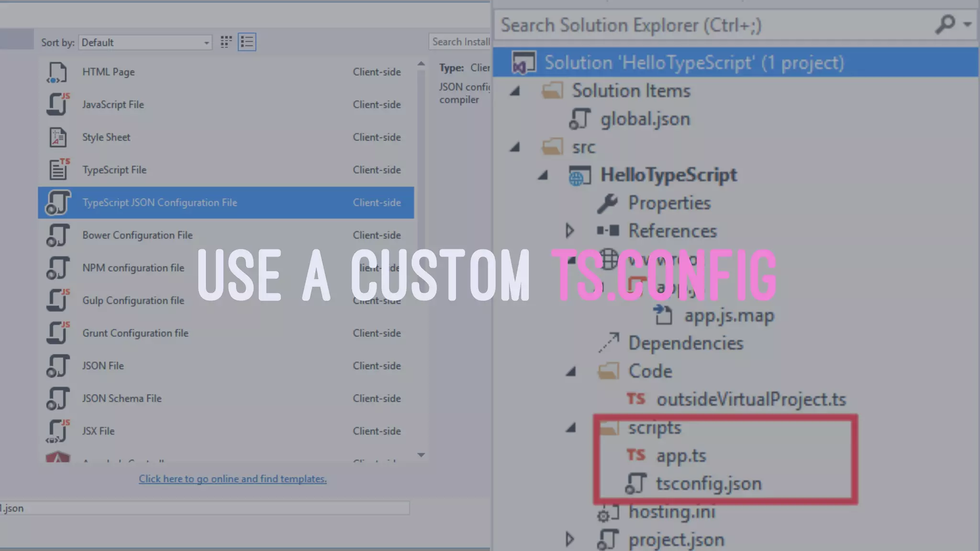Click the JSON Schema File icon
Image resolution: width=980 pixels, height=551 pixels.
(58, 398)
